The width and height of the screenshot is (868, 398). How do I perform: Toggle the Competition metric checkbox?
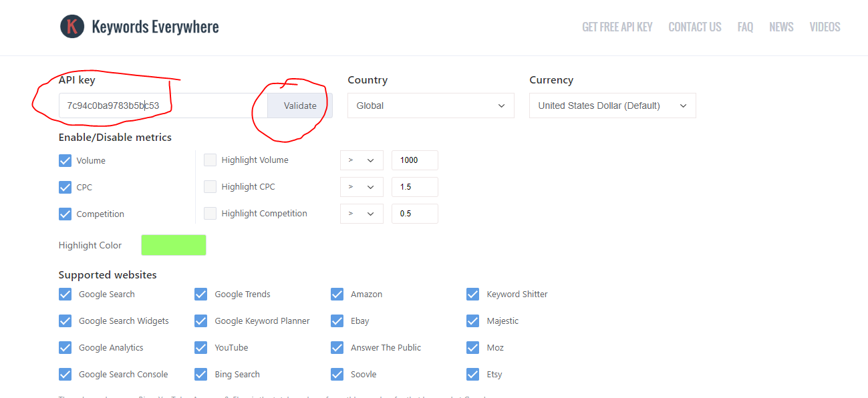coord(65,214)
